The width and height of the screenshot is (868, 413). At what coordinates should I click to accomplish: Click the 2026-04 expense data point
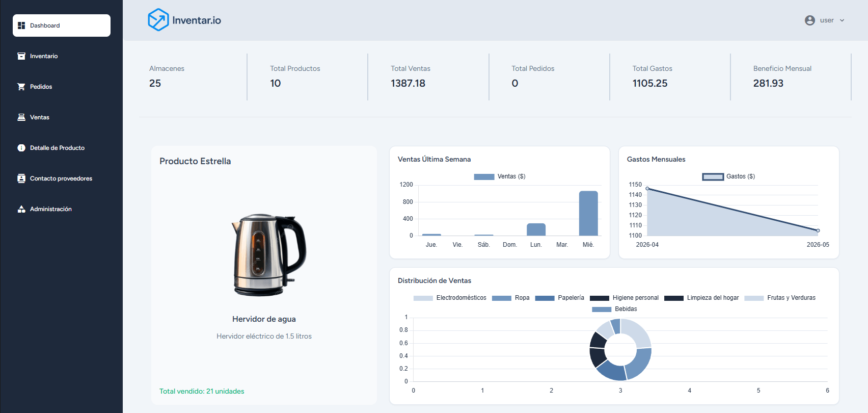pos(647,189)
